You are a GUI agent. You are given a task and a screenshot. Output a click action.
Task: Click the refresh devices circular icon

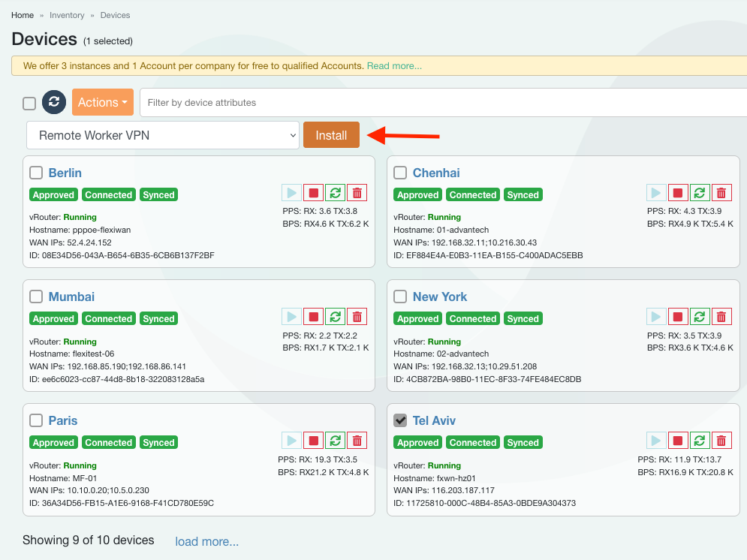[54, 102]
